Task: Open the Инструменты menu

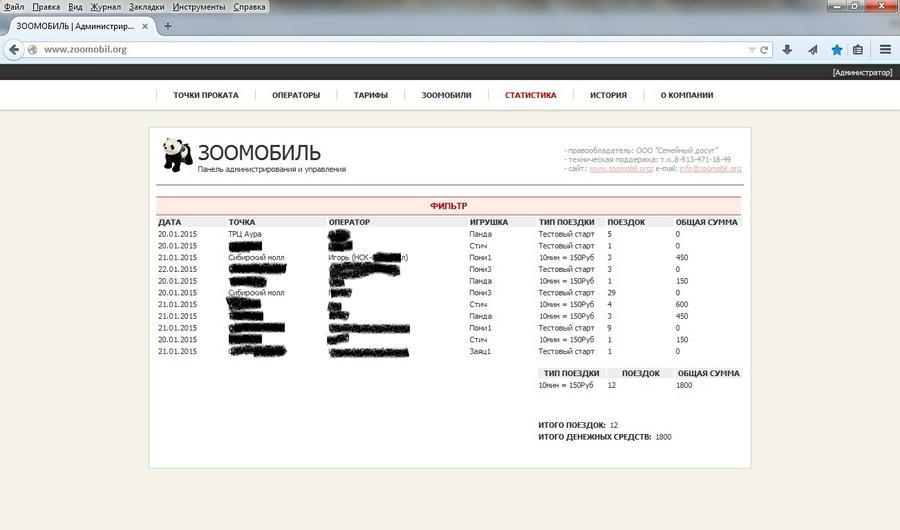Action: click(x=198, y=7)
